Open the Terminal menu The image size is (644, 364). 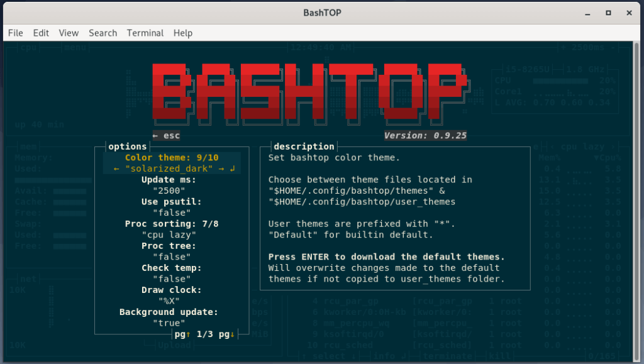point(145,33)
